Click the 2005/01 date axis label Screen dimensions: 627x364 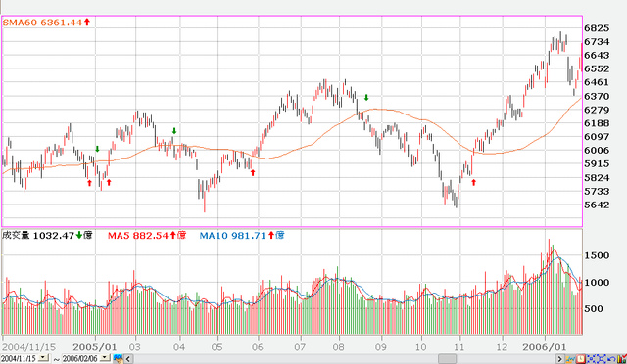tap(94, 347)
